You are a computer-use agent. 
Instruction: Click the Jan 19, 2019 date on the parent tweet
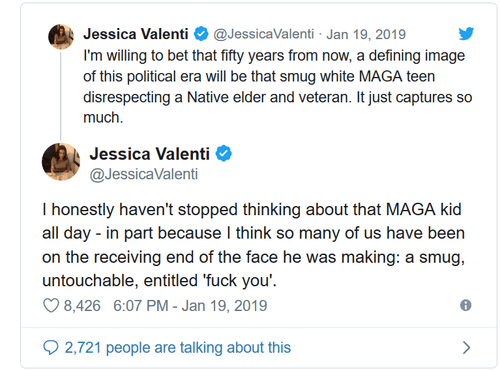click(366, 34)
